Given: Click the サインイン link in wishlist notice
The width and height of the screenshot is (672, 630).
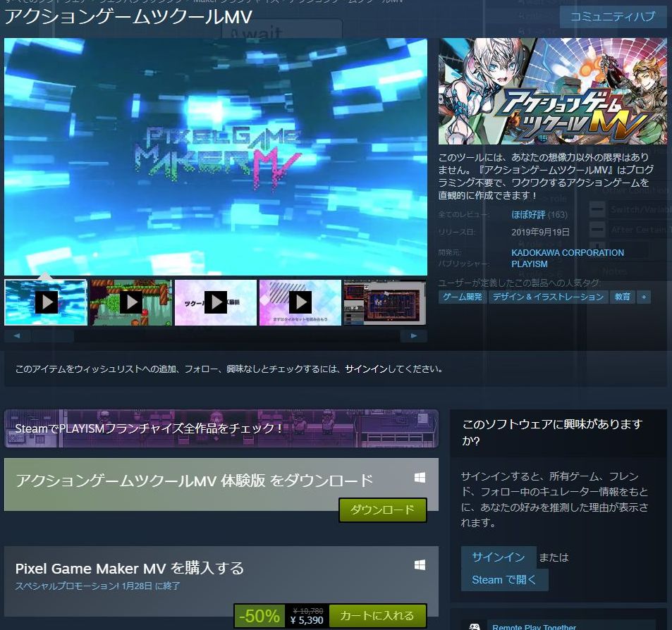Looking at the screenshot, I should [x=367, y=369].
